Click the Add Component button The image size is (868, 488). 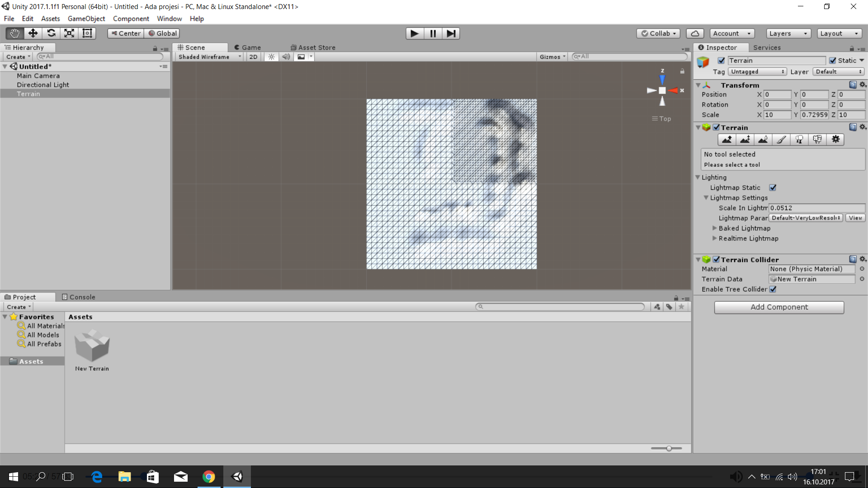pos(778,307)
